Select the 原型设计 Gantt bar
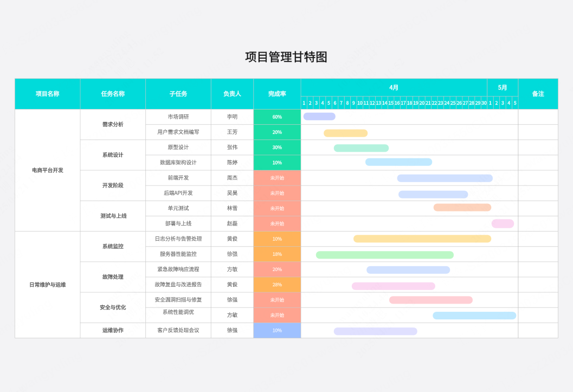573x392 pixels. tap(361, 148)
